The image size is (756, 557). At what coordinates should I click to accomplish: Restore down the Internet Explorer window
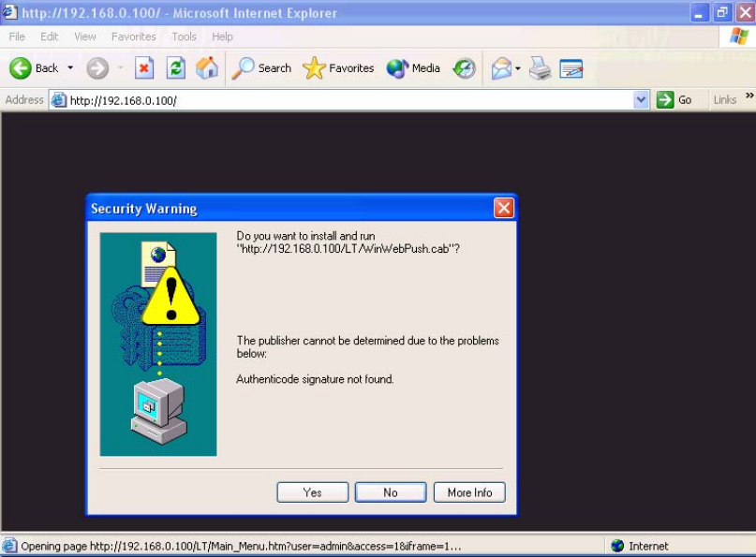tap(721, 13)
